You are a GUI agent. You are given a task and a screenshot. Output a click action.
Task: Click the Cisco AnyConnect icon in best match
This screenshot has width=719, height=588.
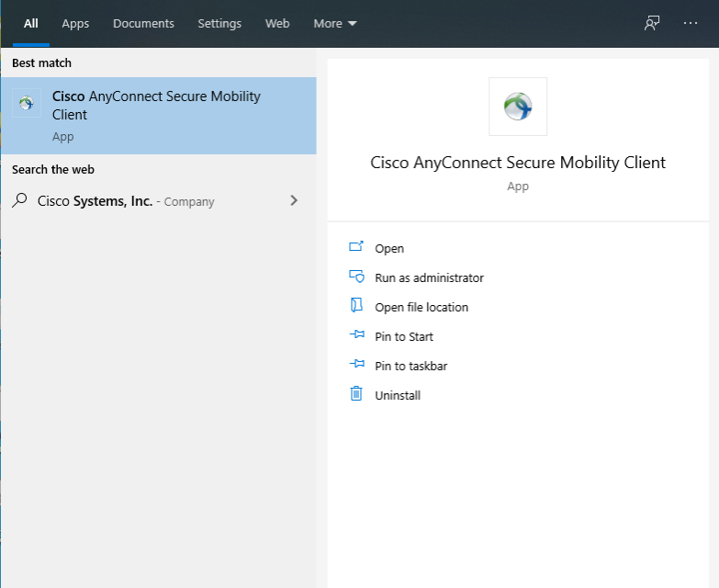(x=27, y=103)
